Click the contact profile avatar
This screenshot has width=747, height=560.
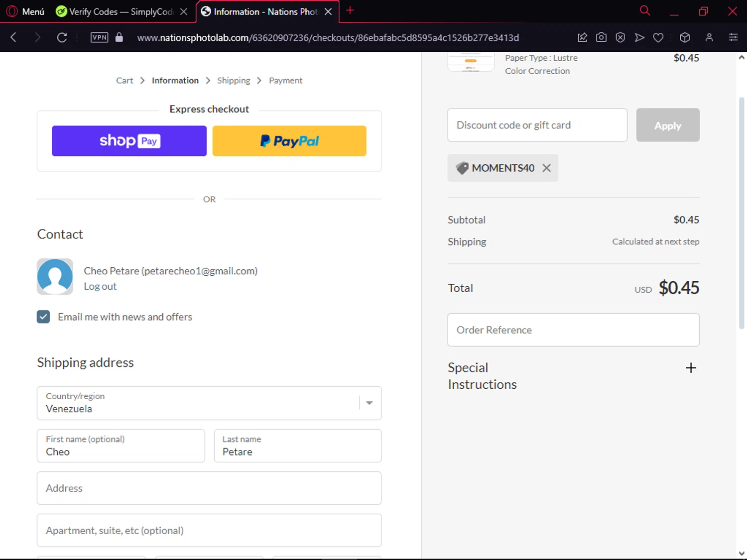pos(55,276)
